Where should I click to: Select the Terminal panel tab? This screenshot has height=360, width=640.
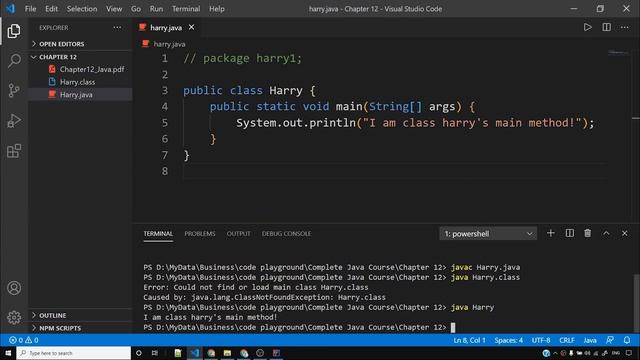158,233
